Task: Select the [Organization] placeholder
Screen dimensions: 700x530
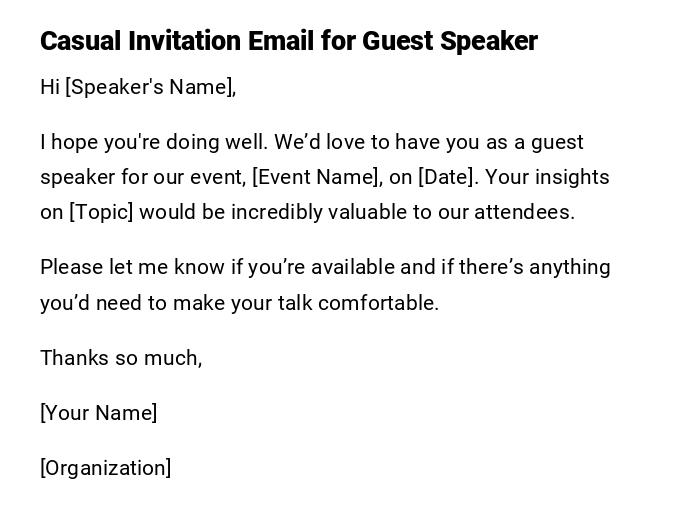Action: pos(106,468)
